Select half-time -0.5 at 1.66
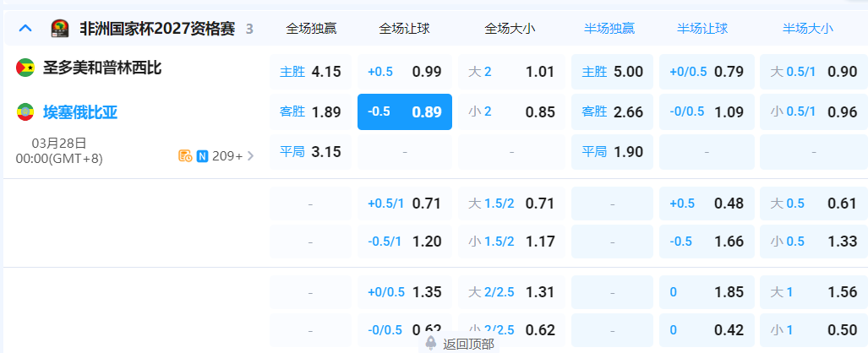868x353 pixels. tap(707, 242)
